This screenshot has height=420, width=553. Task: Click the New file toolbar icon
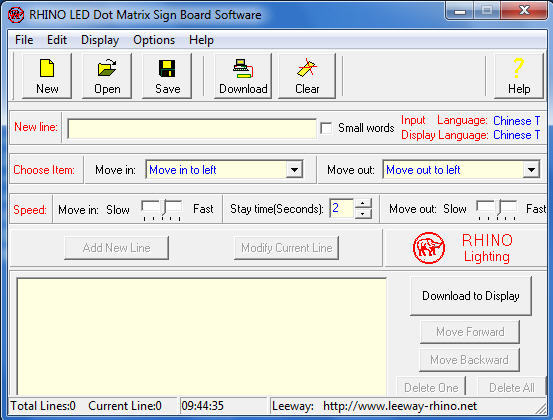[47, 68]
